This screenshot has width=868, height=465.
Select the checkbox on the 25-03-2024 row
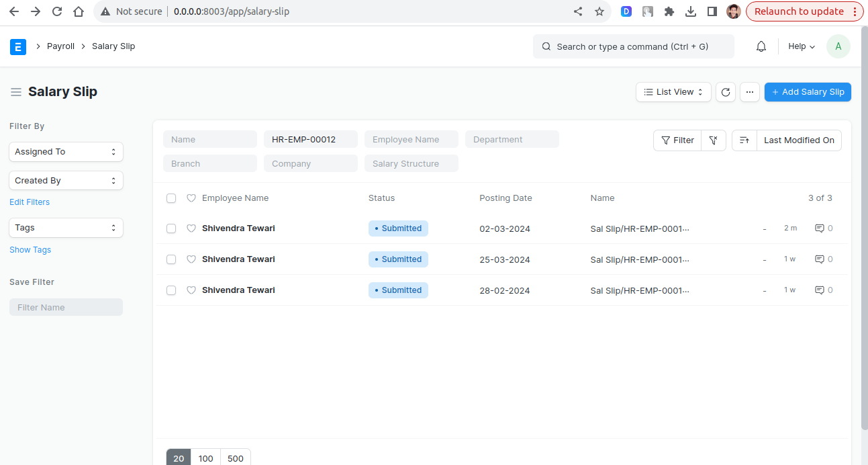[x=171, y=259]
